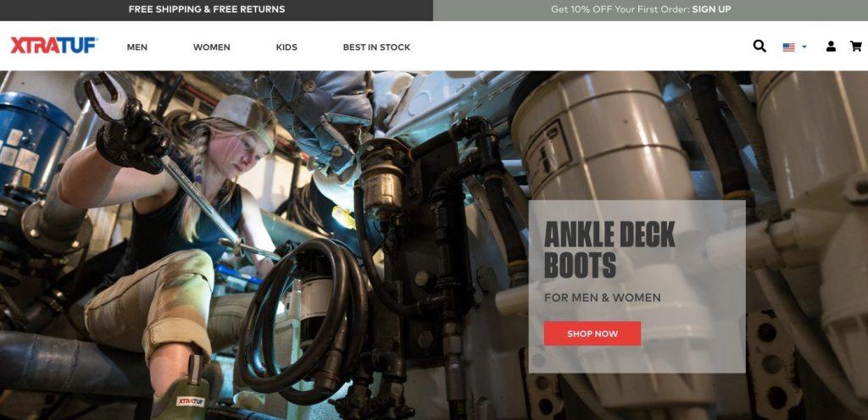Open the KIDS menu
The width and height of the screenshot is (868, 420).
(287, 47)
